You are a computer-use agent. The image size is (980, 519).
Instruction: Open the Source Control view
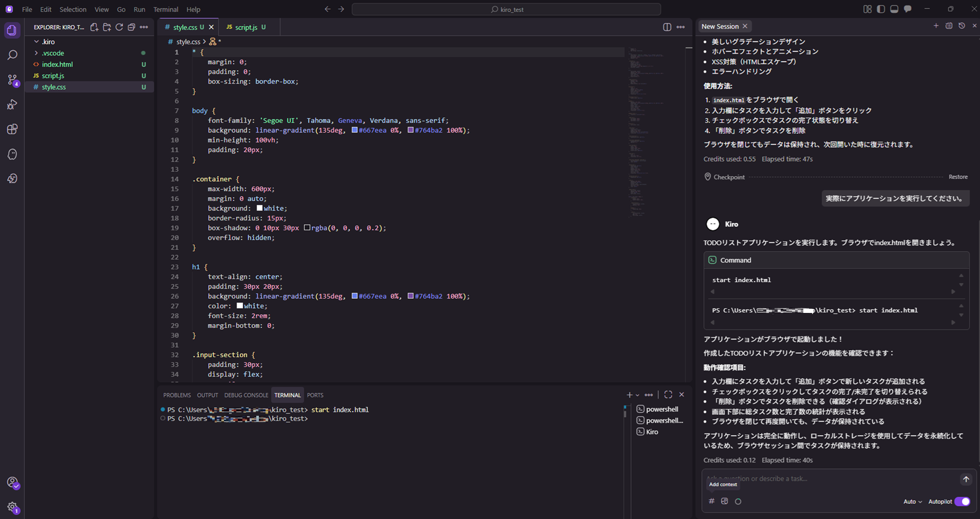click(x=12, y=80)
